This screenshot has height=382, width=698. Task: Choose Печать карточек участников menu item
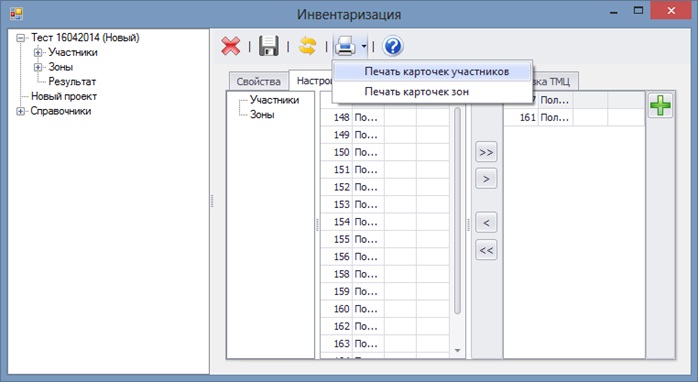pos(432,72)
